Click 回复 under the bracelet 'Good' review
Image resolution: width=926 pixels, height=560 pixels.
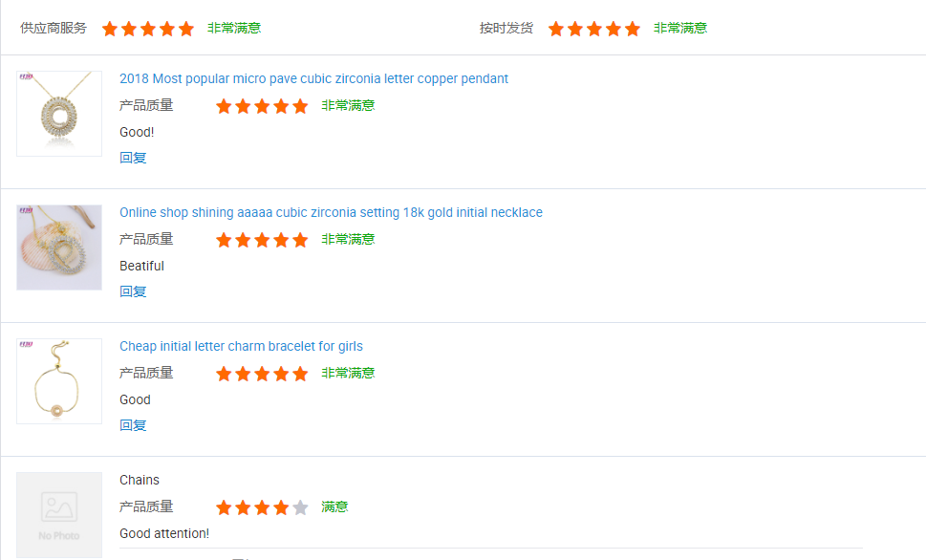coord(133,425)
